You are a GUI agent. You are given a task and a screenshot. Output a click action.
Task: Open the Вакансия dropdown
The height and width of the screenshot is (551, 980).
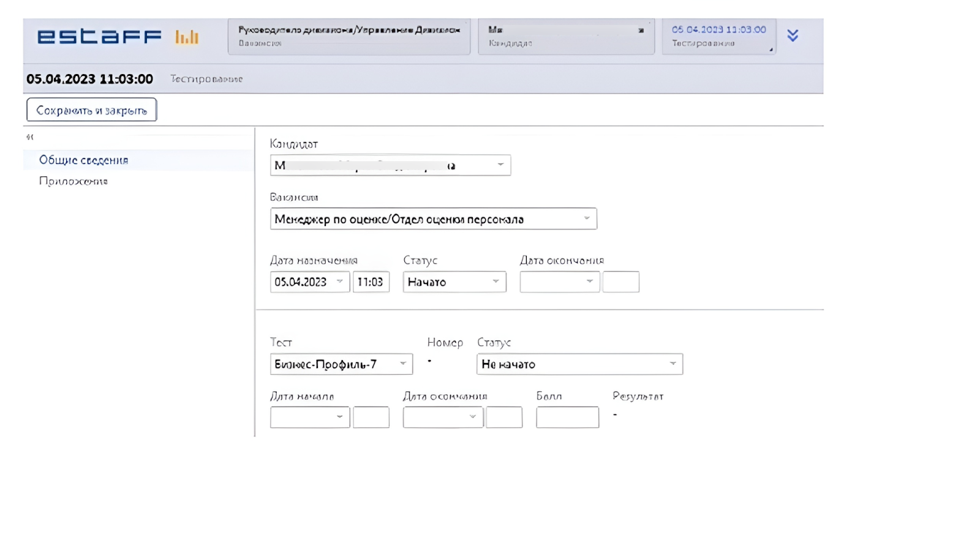(x=433, y=219)
